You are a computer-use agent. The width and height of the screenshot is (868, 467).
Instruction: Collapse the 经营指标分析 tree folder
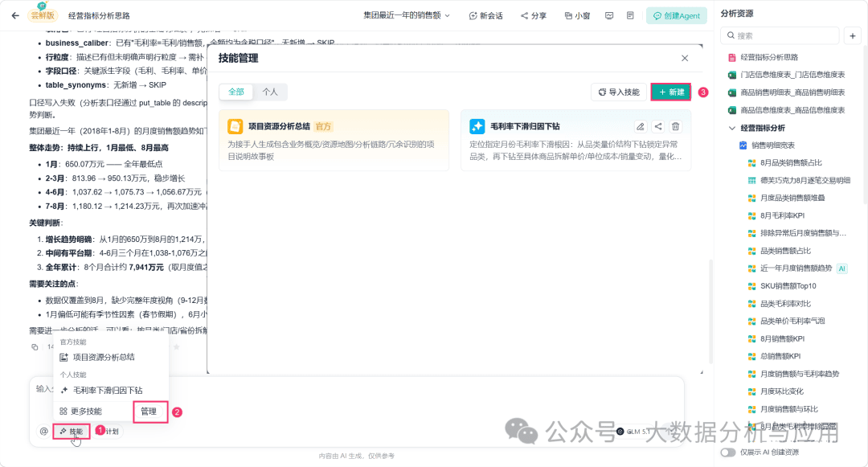732,128
